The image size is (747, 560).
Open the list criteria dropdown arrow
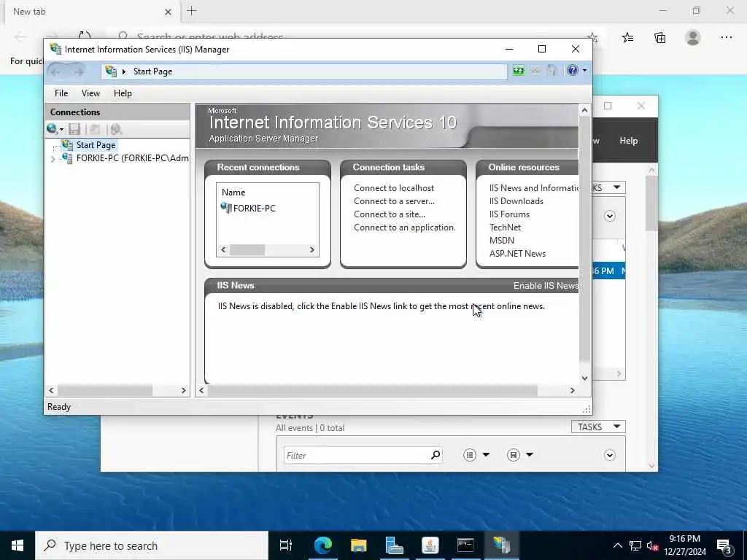pos(486,455)
